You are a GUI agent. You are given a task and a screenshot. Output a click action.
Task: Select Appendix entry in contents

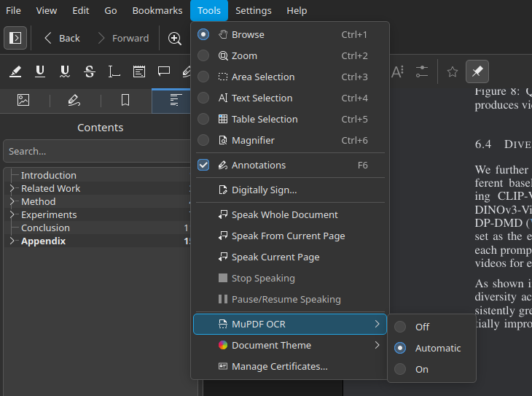(44, 241)
